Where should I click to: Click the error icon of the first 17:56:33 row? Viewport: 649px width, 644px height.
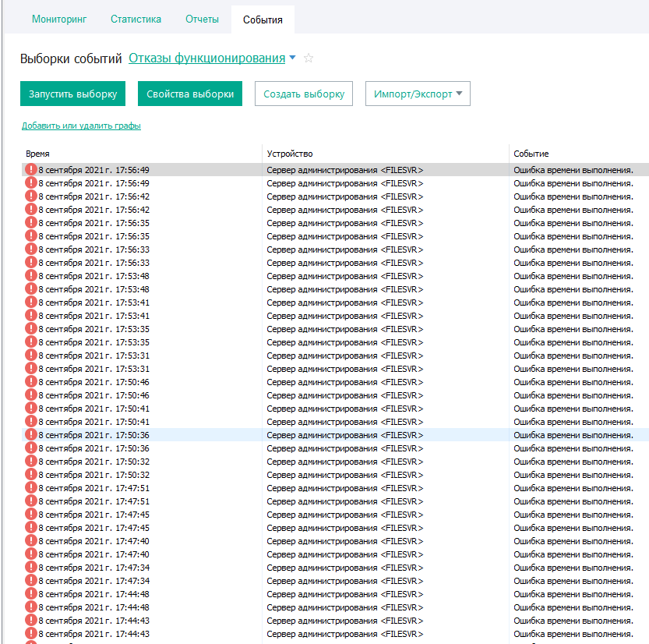point(31,249)
